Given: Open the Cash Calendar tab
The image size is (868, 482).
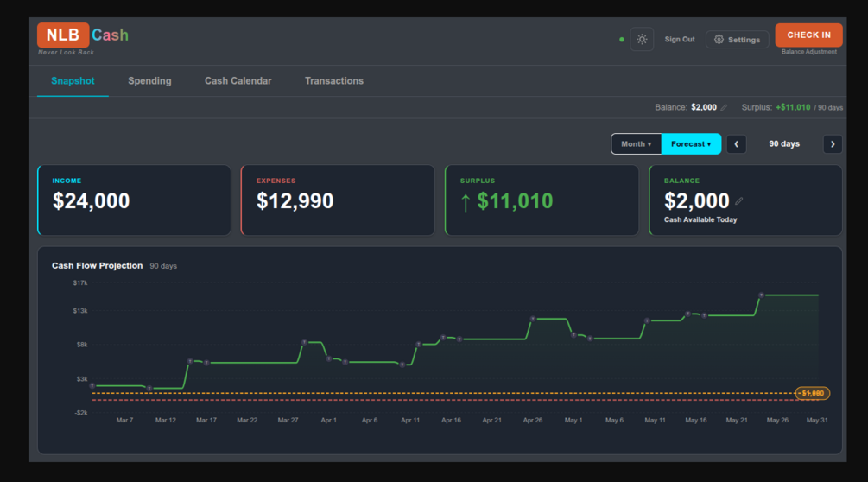Looking at the screenshot, I should coord(238,81).
